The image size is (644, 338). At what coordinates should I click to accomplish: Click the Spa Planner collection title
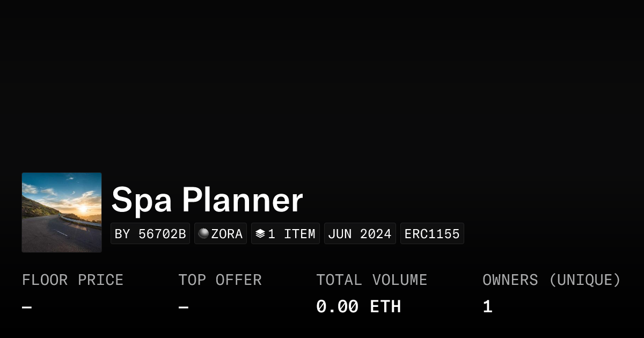pos(207,200)
